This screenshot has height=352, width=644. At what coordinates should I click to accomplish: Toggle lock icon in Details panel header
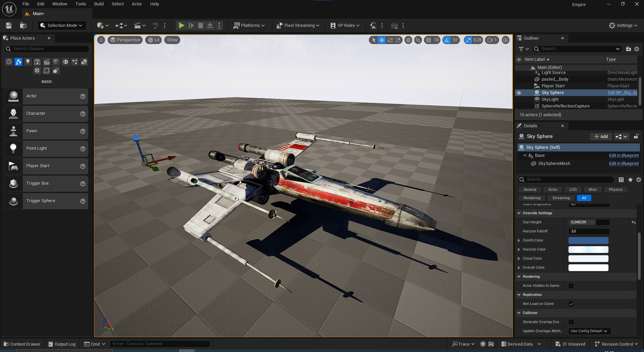[x=636, y=136]
